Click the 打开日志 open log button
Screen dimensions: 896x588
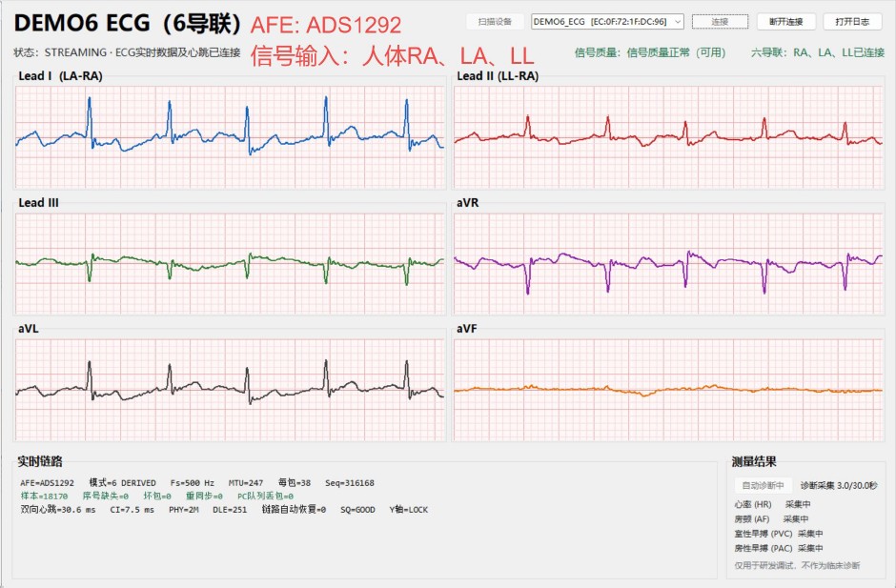(852, 22)
